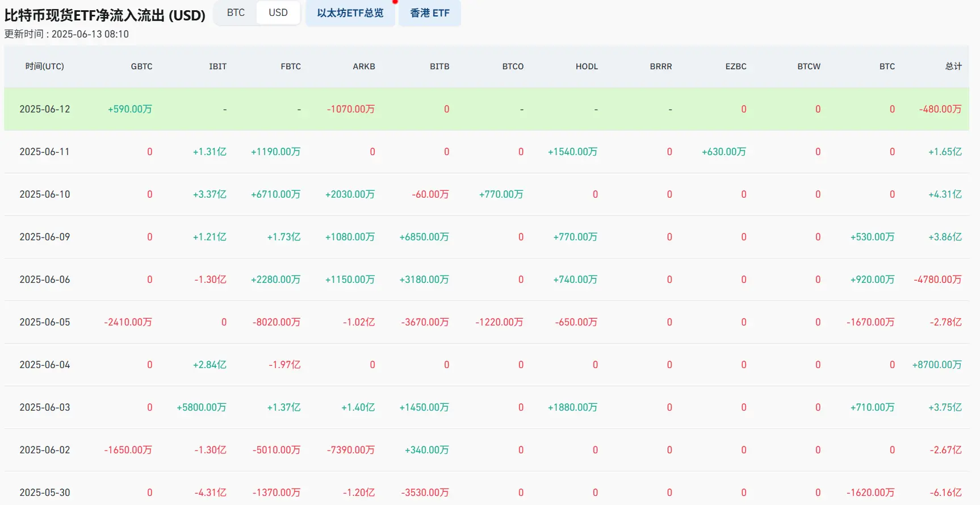Click the -8020.00万 FBTC value
The width and height of the screenshot is (980, 505).
277,322
